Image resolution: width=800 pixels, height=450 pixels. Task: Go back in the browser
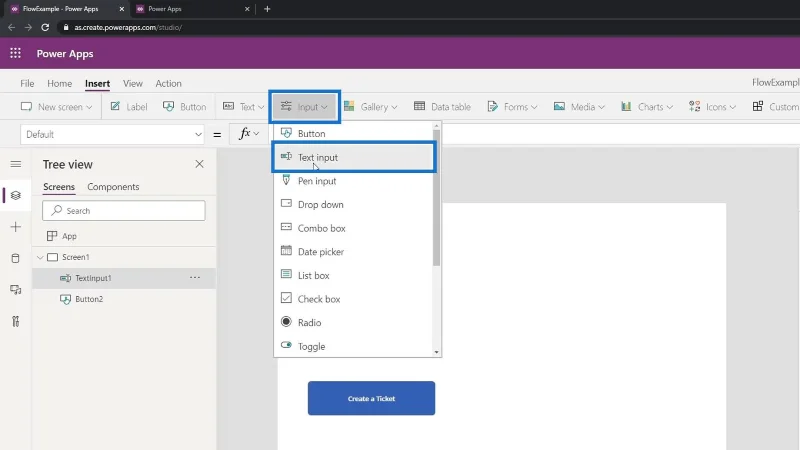pos(11,28)
